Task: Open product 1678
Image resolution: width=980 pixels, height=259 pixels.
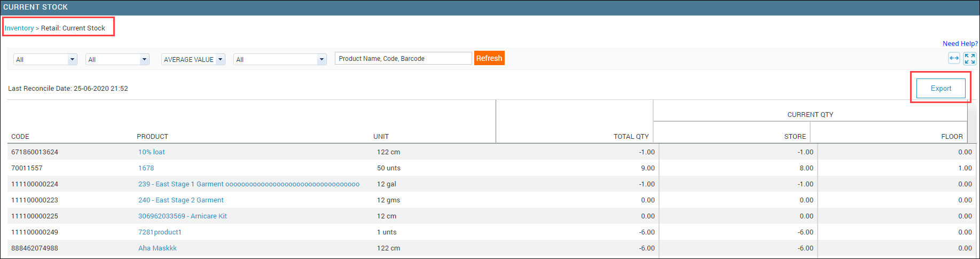Action: click(146, 168)
